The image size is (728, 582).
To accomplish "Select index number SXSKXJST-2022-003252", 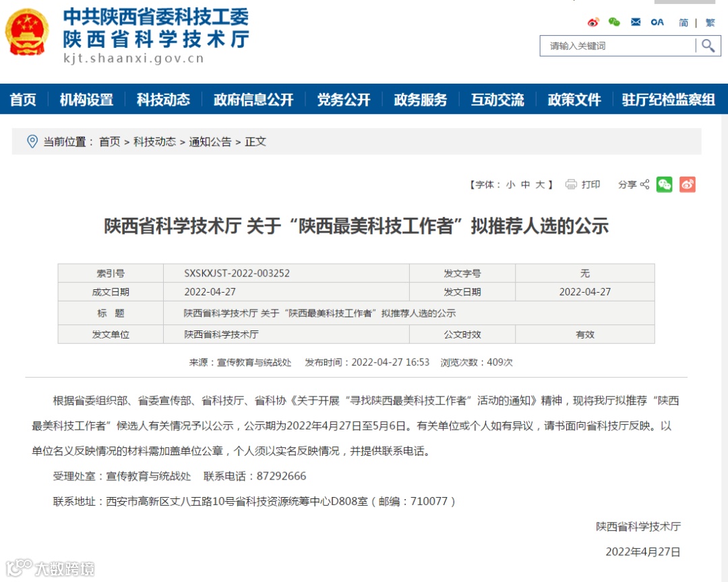I will coord(237,273).
